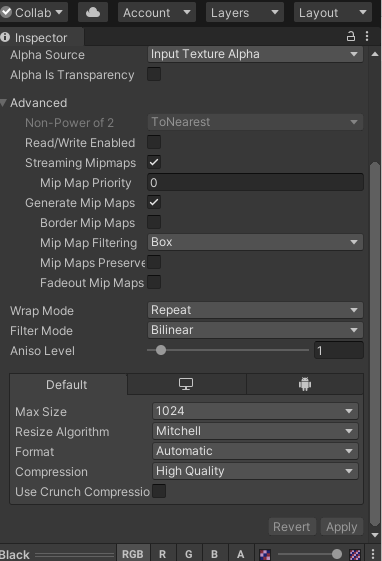382x561 pixels.
Task: Select the Android platform override tab
Action: [x=305, y=384]
